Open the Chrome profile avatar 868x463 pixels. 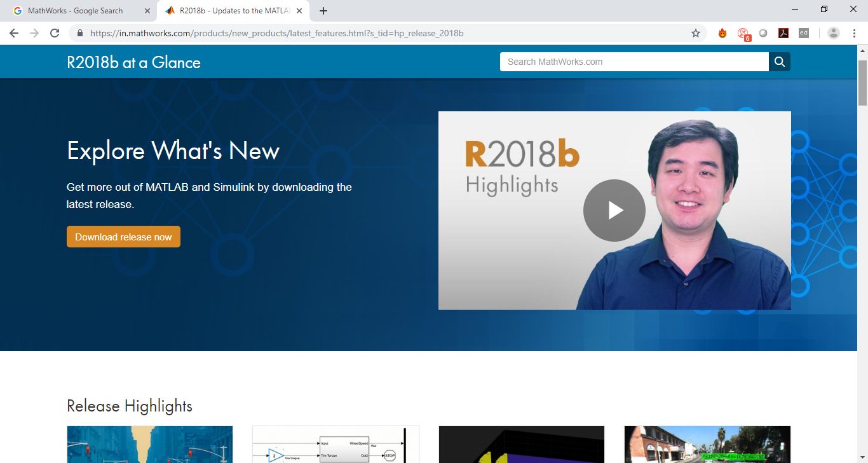pyautogui.click(x=832, y=32)
